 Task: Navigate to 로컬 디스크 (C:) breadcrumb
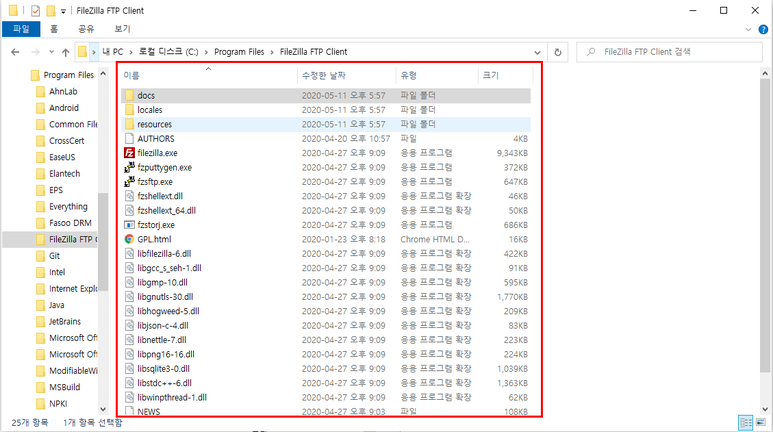(x=168, y=52)
